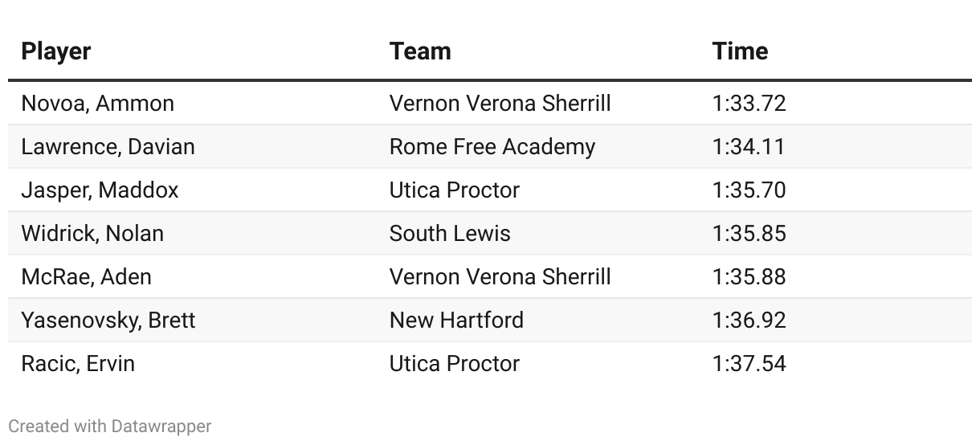Screen dimensions: 980x445
Task: Click the Yasenovsky, Brett name cell
Action: [108, 320]
